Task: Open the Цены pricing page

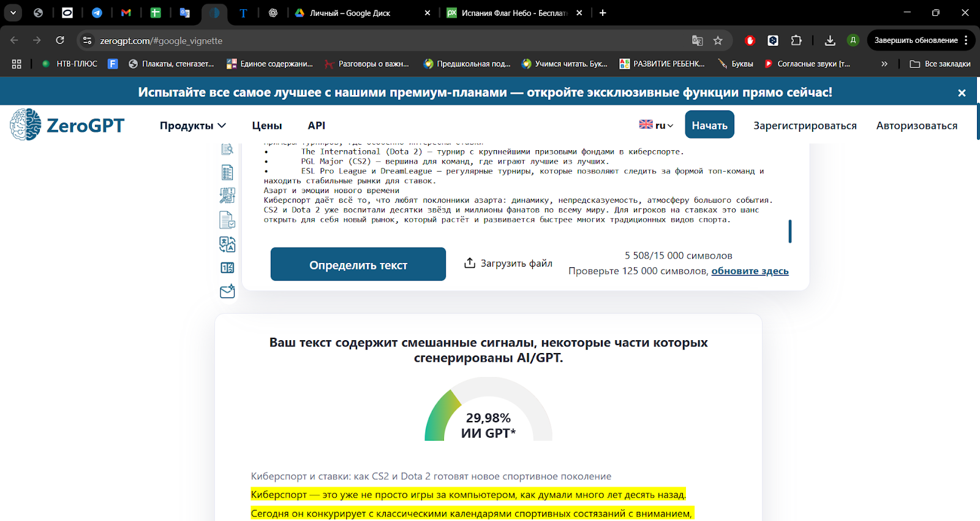Action: click(267, 125)
